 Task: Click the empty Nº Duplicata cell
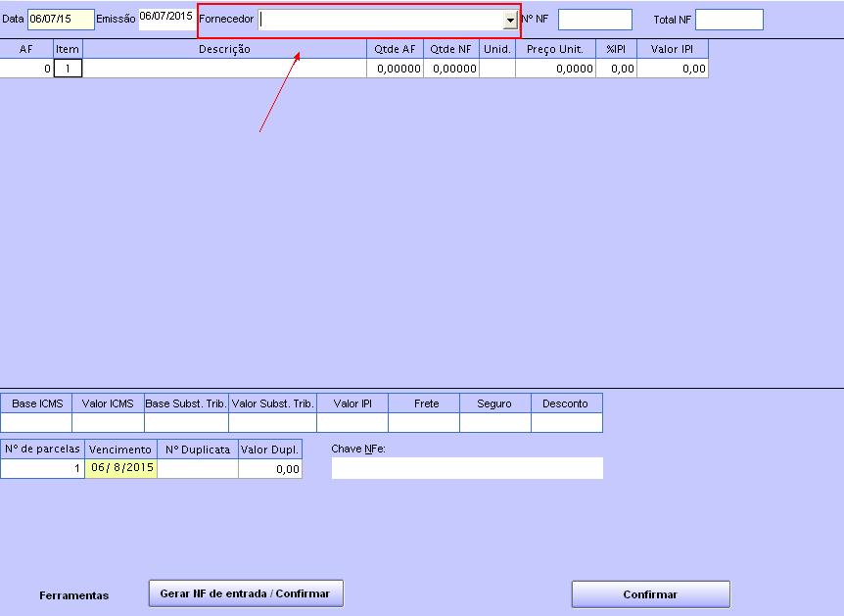[198, 468]
